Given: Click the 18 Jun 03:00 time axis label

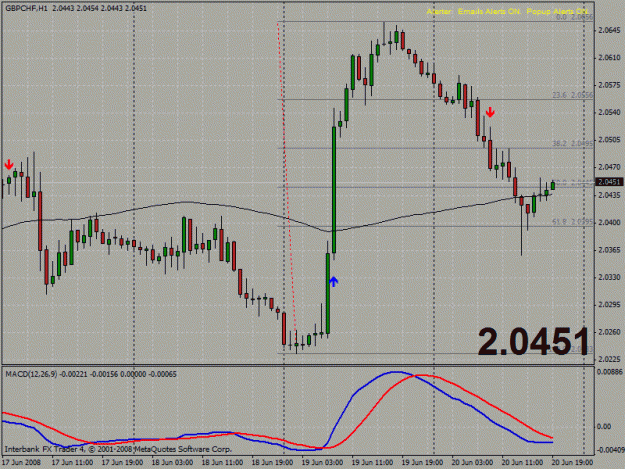Looking at the screenshot, I should coord(172,463).
